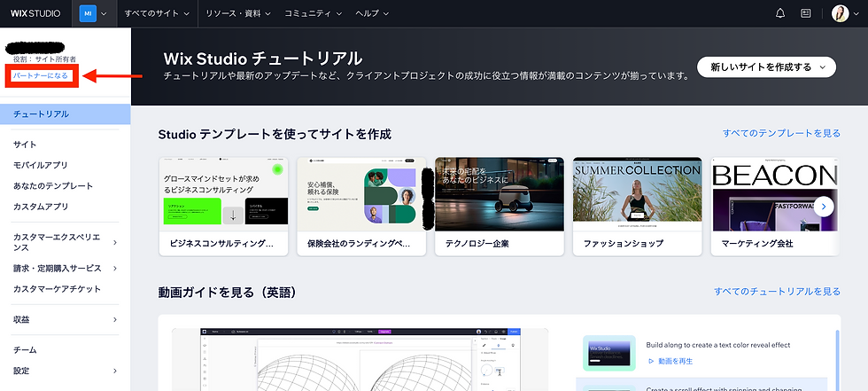Image resolution: width=868 pixels, height=391 pixels.
Task: Open the テクノロジー企業 template card
Action: tap(500, 207)
